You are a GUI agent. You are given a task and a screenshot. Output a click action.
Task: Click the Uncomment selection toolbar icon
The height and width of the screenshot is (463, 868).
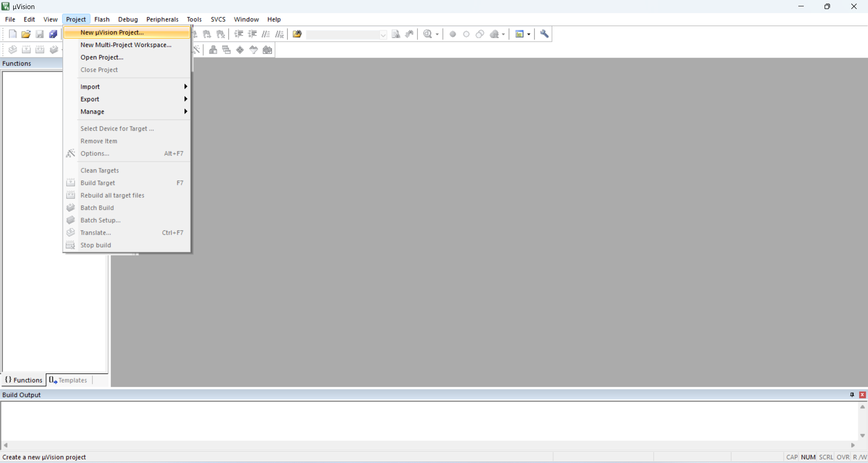point(280,34)
